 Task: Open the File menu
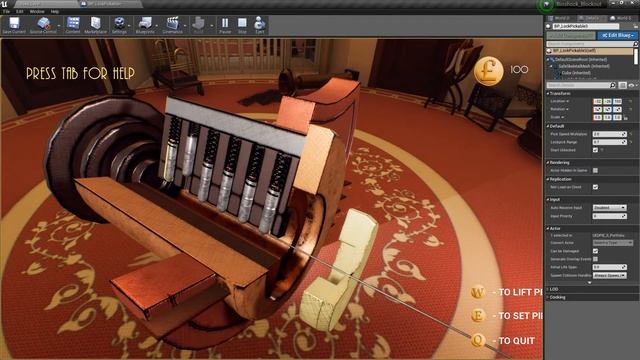click(x=7, y=11)
